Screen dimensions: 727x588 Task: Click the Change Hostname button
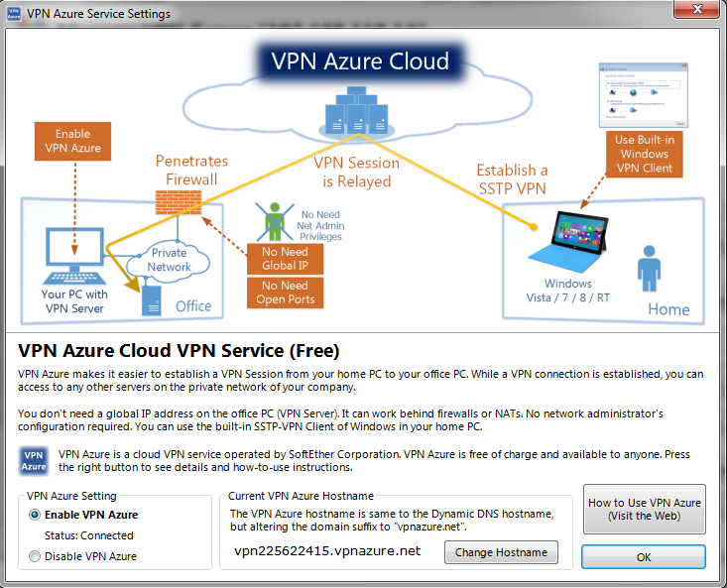(501, 552)
